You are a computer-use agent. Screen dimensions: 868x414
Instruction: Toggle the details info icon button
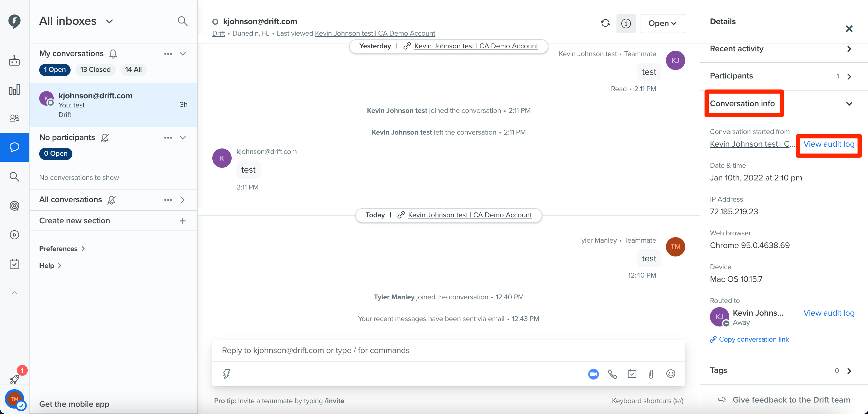click(626, 23)
